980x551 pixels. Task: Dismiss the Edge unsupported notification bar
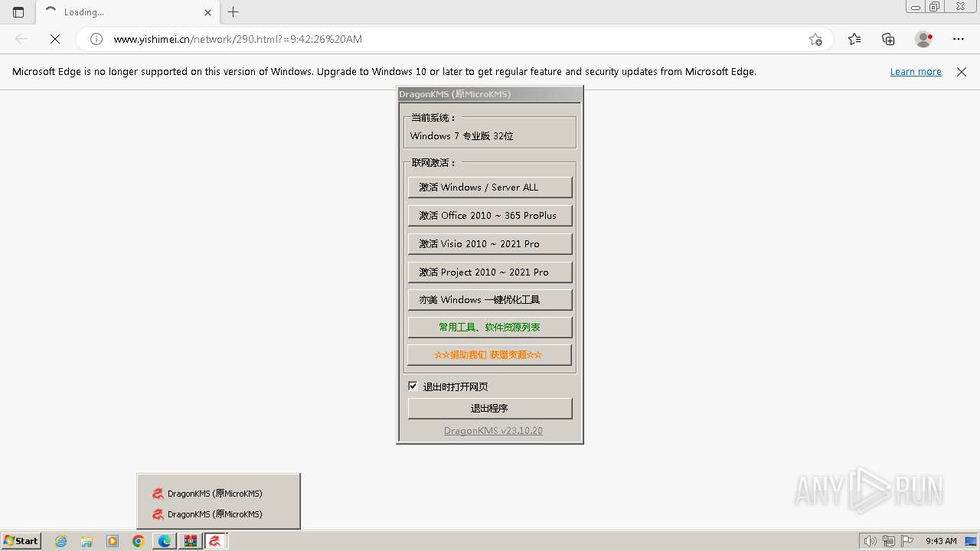click(962, 72)
